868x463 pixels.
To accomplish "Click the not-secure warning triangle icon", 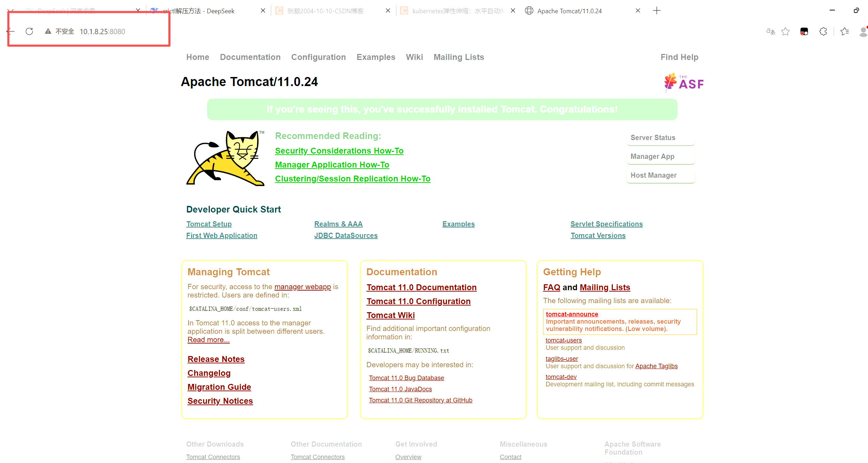I will pos(48,31).
